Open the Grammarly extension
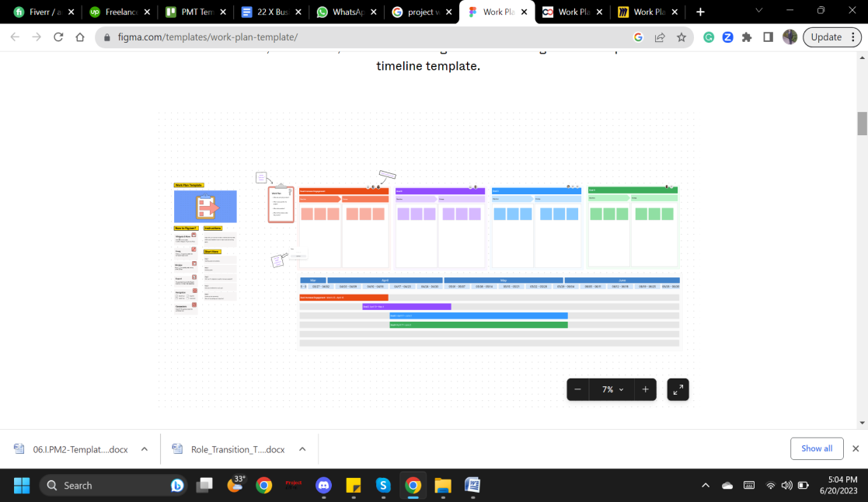The height and width of the screenshot is (502, 868). pyautogui.click(x=709, y=37)
